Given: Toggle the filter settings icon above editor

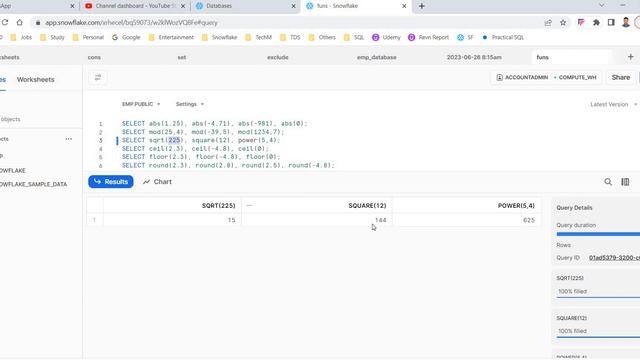Looking at the screenshot, I should [98, 77].
